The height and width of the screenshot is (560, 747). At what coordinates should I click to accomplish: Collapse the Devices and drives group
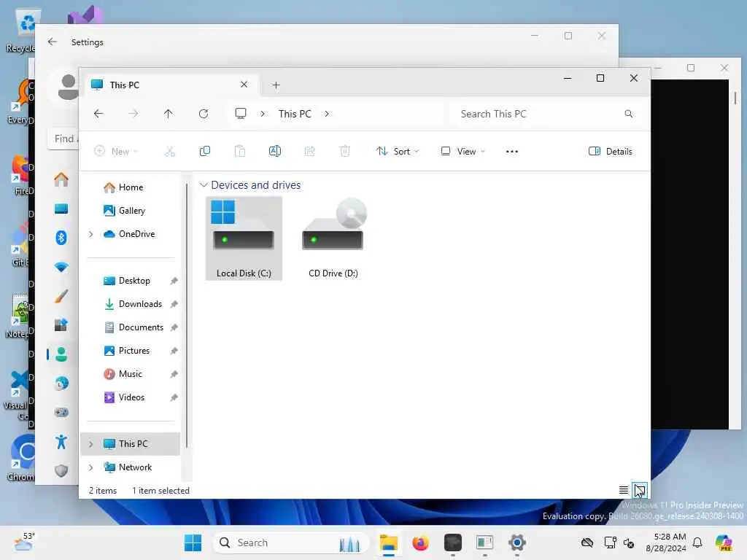click(x=204, y=184)
